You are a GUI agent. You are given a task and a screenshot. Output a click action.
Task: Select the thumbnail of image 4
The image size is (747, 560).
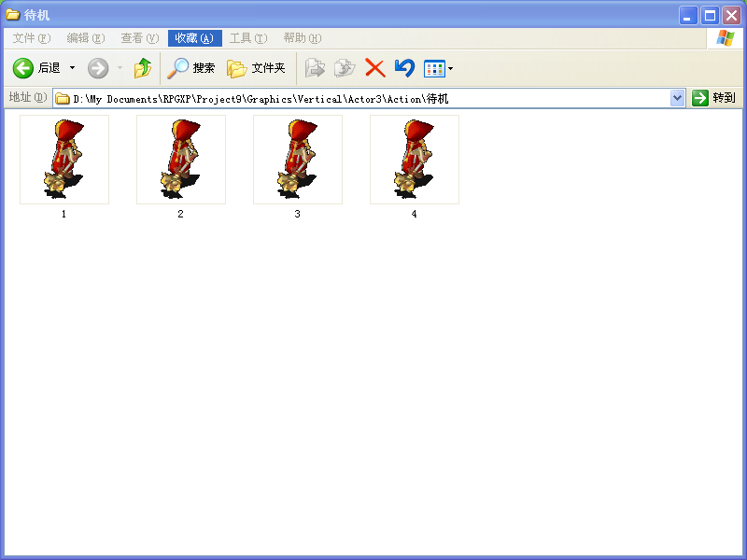tap(415, 160)
